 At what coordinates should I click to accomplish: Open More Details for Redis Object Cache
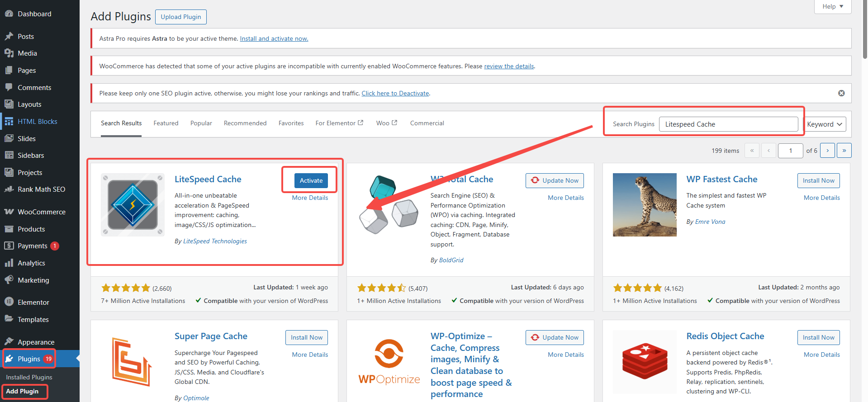pyautogui.click(x=822, y=355)
